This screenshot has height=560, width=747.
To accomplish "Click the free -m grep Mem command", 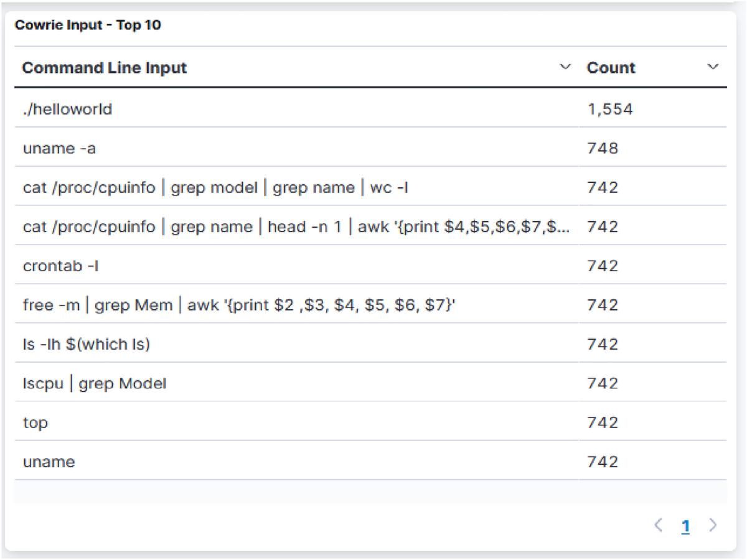I will (240, 305).
